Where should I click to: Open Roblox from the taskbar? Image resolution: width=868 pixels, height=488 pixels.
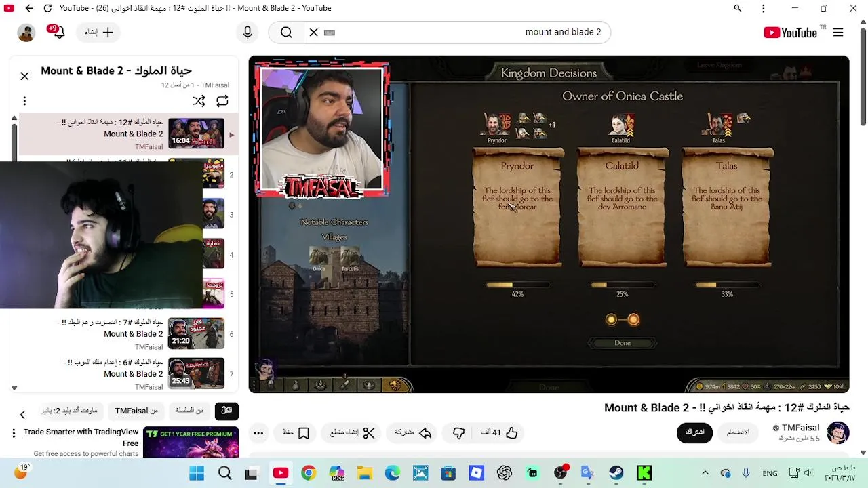click(x=476, y=473)
